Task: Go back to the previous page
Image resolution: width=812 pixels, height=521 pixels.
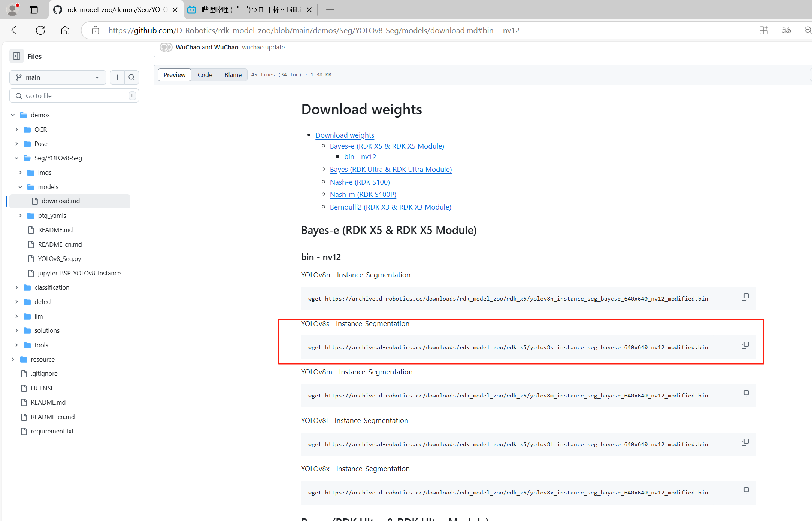Action: point(16,30)
